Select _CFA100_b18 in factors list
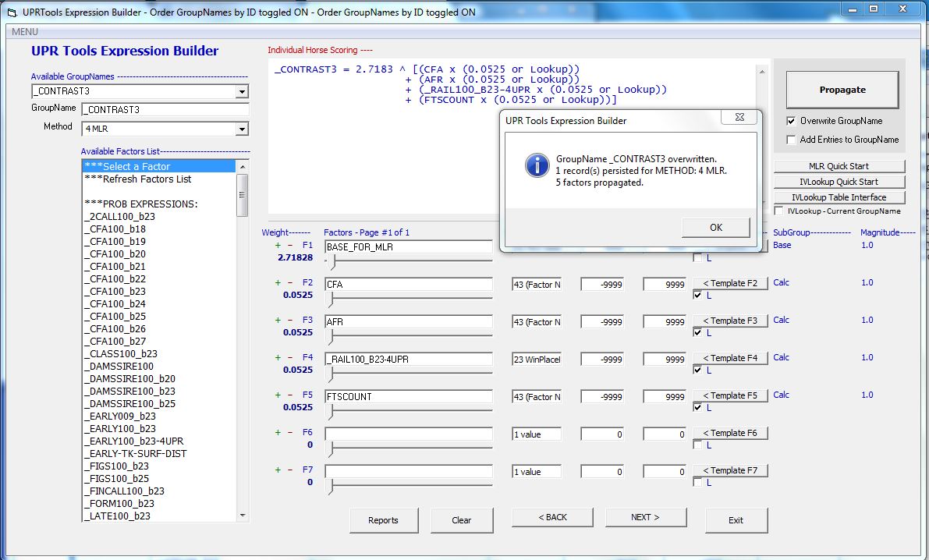 click(x=159, y=229)
